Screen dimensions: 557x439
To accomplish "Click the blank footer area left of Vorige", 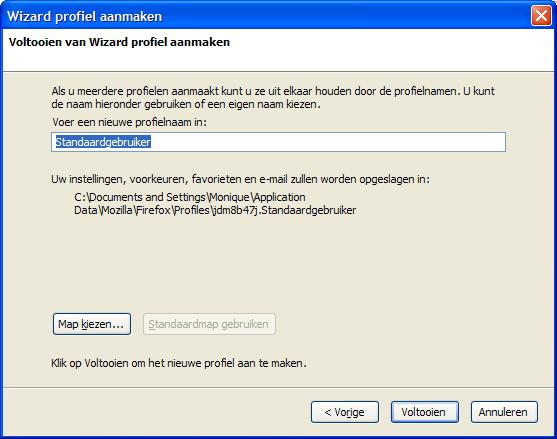I will pos(156,412).
